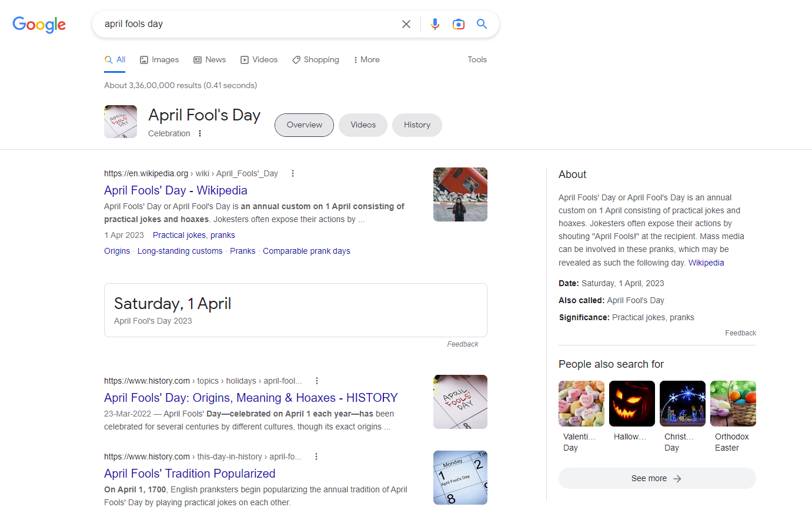
Task: Open Google Lens camera search
Action: click(459, 24)
